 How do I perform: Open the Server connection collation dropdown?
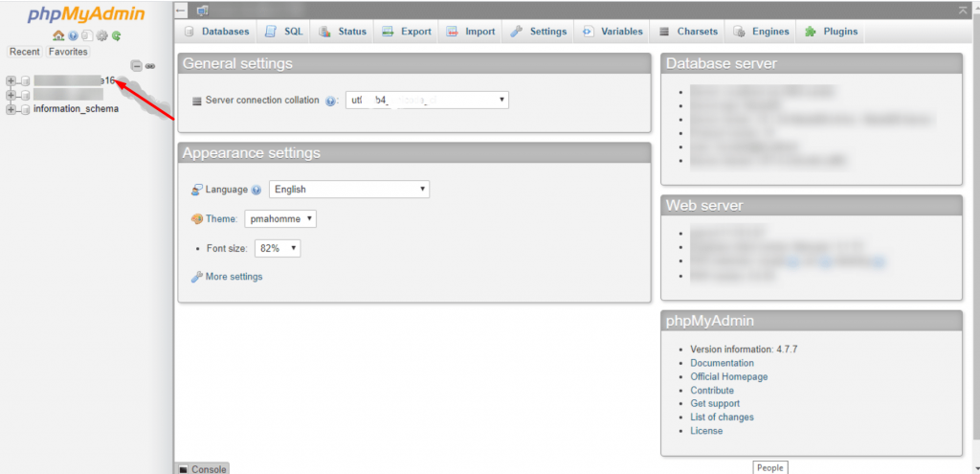[x=427, y=100]
